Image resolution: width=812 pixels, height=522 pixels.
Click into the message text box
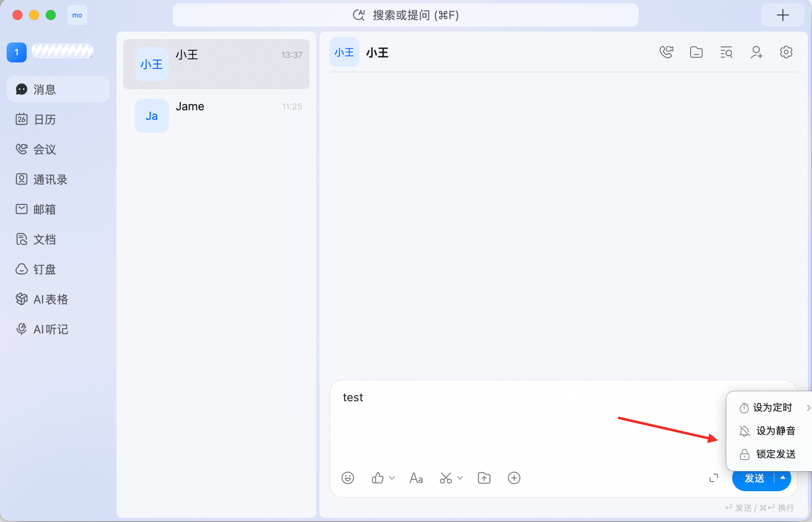pyautogui.click(x=528, y=423)
